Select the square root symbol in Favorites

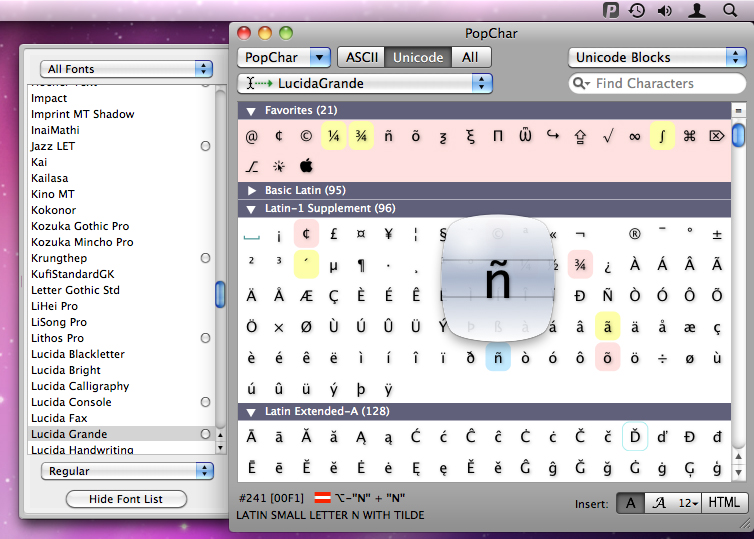607,137
